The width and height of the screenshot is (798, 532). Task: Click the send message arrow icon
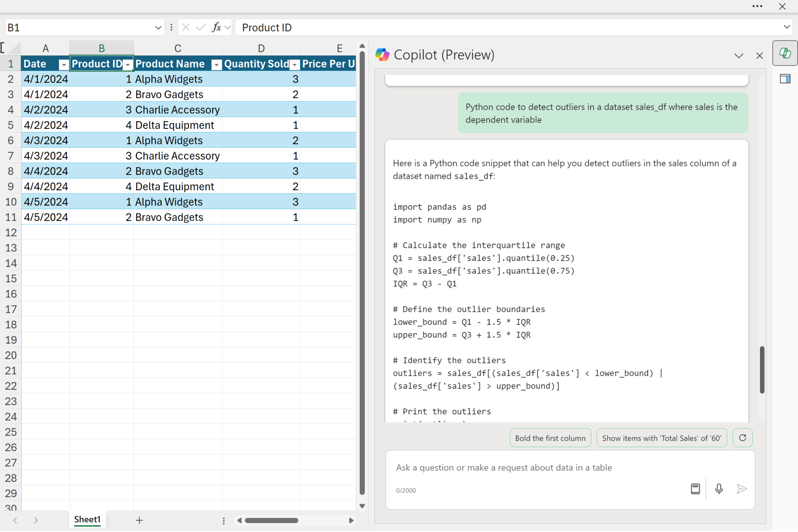[742, 489]
